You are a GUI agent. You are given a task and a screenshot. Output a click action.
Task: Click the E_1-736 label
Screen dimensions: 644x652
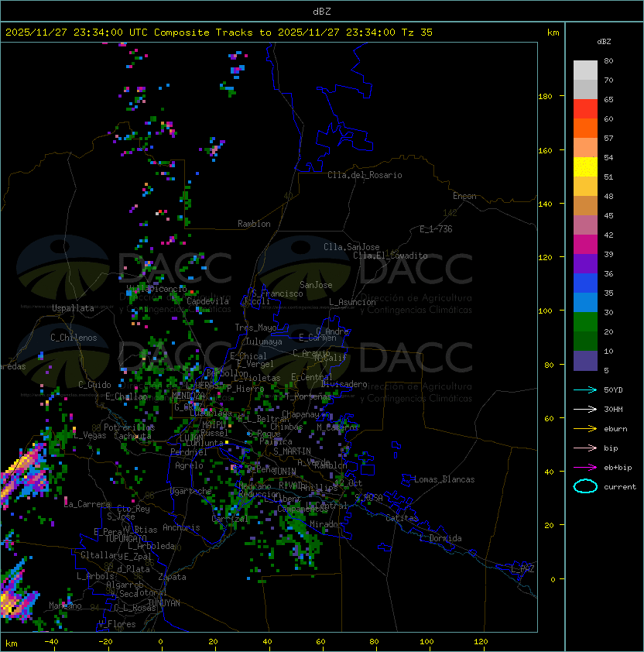[436, 229]
